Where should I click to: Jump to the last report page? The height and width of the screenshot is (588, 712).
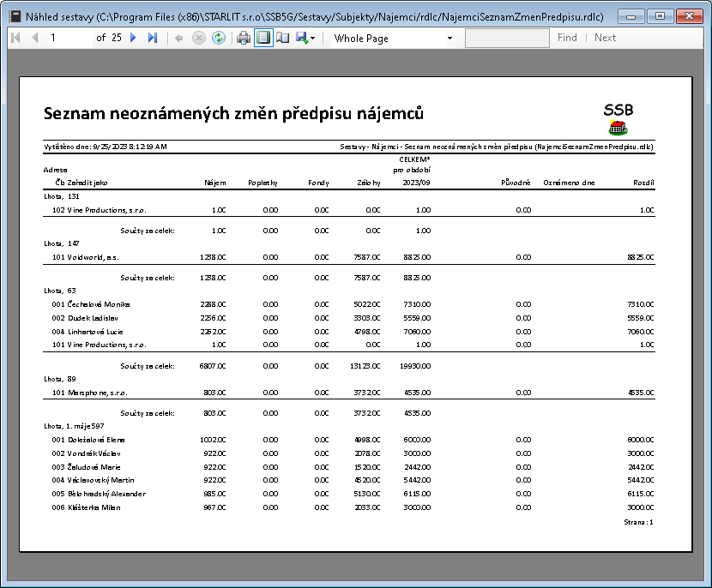(153, 38)
